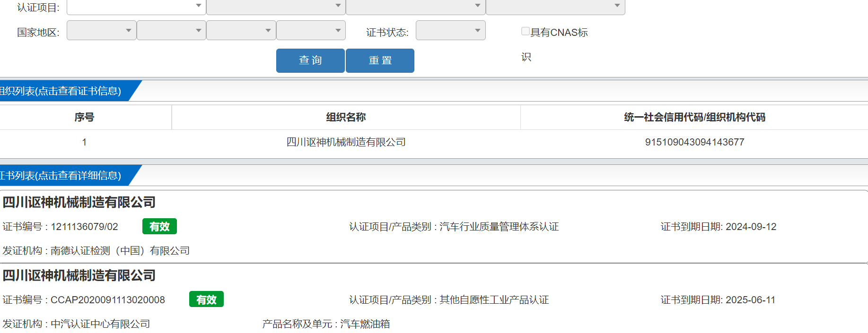The image size is (868, 333).
Task: Click certificate number 1211136079/02
Action: point(84,227)
